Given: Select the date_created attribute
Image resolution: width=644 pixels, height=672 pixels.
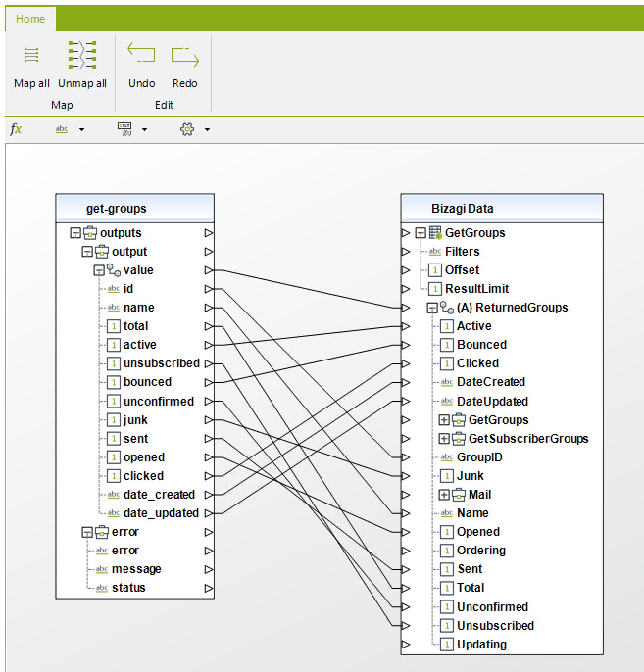Looking at the screenshot, I should pos(159,494).
